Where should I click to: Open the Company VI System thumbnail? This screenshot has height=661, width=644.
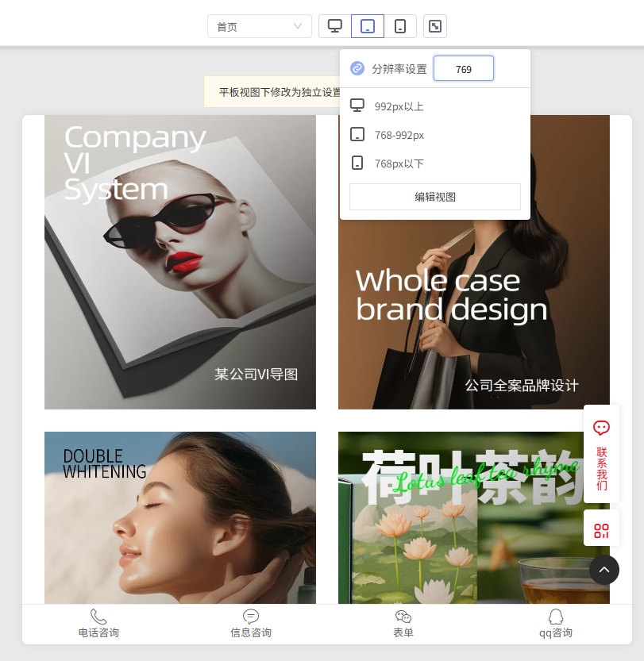pyautogui.click(x=180, y=262)
